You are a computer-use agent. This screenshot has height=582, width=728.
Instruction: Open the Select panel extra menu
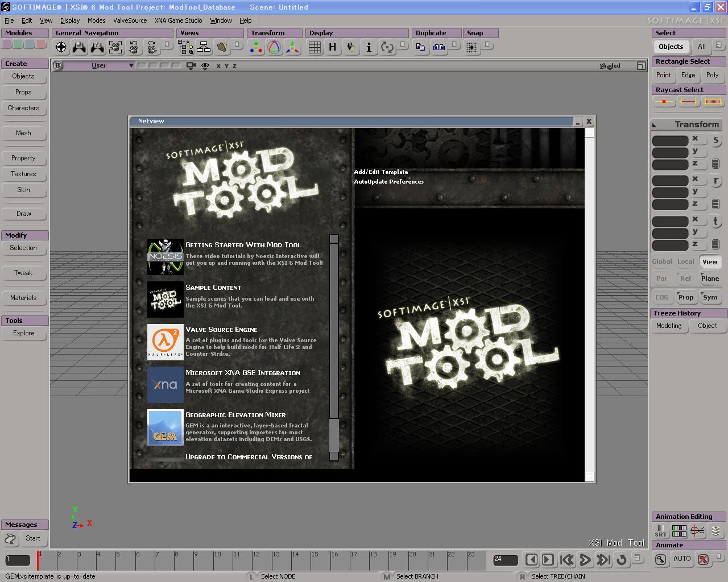[x=719, y=45]
